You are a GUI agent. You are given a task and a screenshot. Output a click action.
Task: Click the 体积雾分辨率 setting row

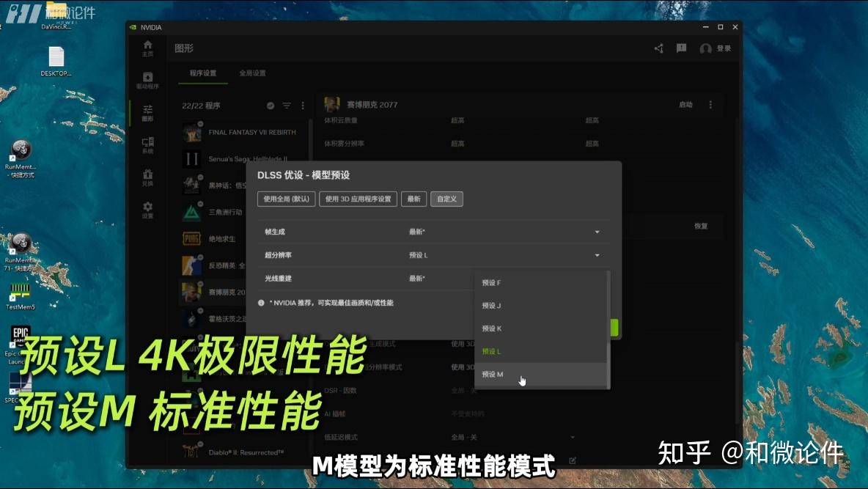pyautogui.click(x=523, y=144)
